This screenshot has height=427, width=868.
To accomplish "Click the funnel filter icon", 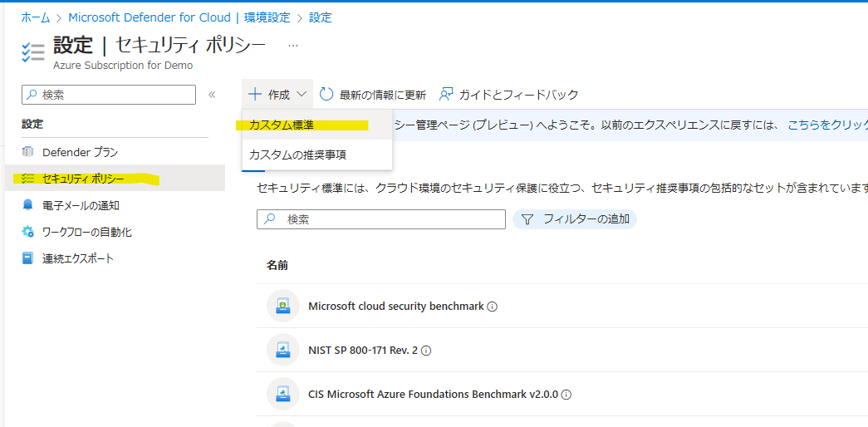I will tap(527, 219).
